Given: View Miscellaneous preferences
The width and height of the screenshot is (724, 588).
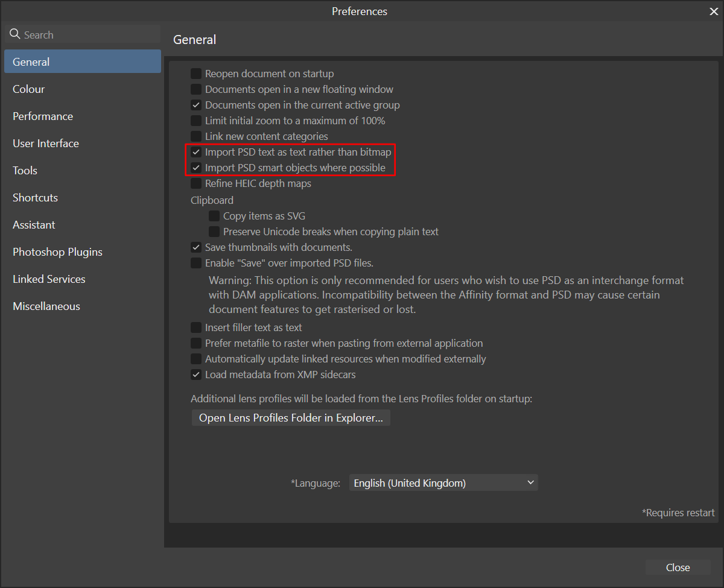Looking at the screenshot, I should pos(46,306).
